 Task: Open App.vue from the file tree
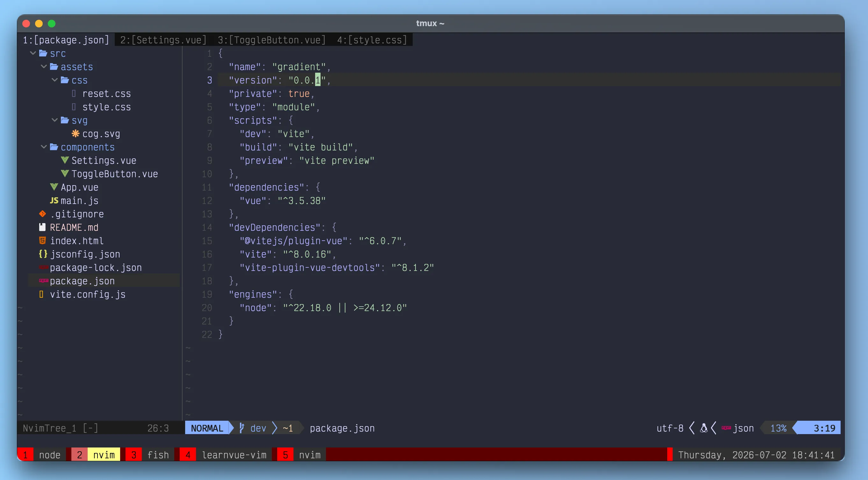pyautogui.click(x=80, y=187)
